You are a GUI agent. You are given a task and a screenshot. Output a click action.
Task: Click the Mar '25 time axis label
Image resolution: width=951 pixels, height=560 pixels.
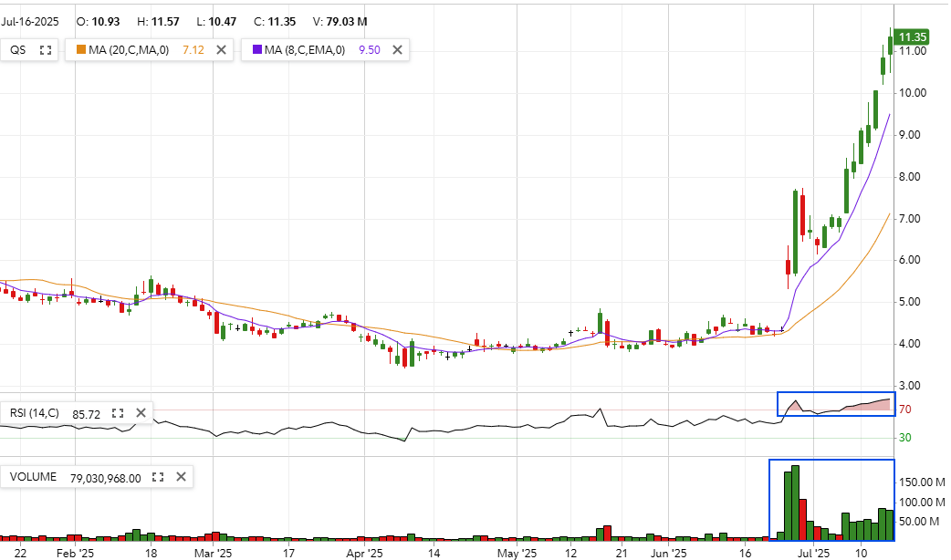pos(213,553)
